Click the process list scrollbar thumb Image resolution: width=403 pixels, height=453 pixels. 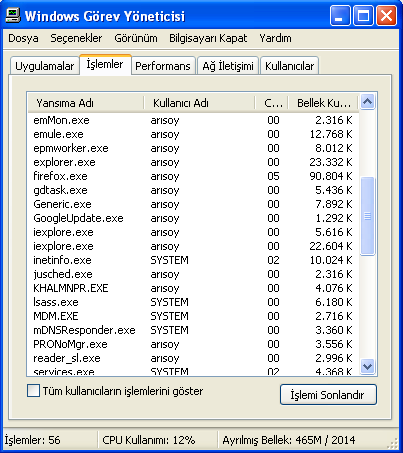coord(368,216)
